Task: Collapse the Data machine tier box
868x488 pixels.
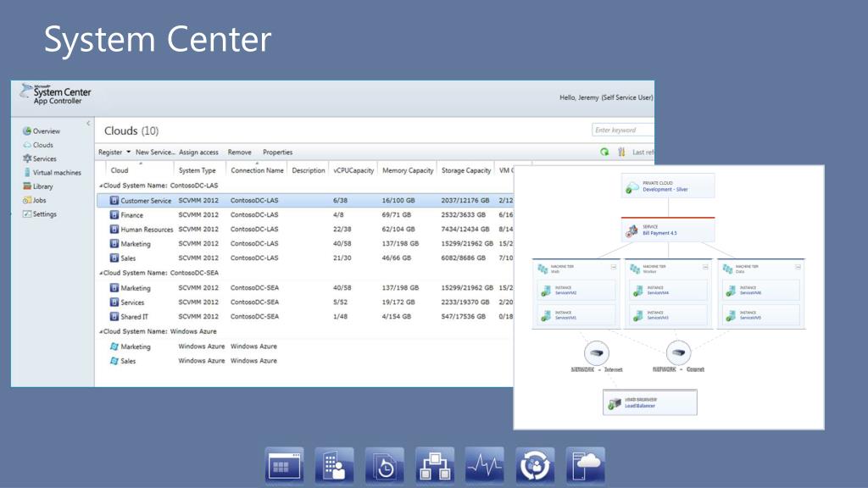Action: (798, 267)
